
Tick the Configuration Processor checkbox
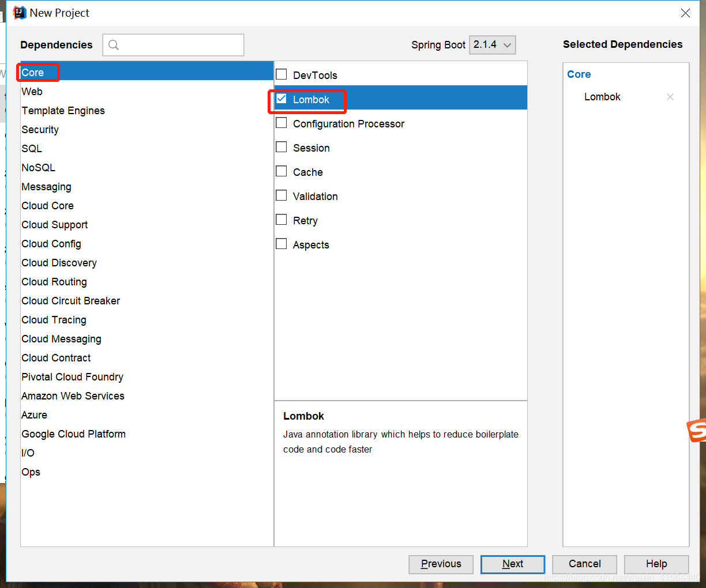coord(281,123)
